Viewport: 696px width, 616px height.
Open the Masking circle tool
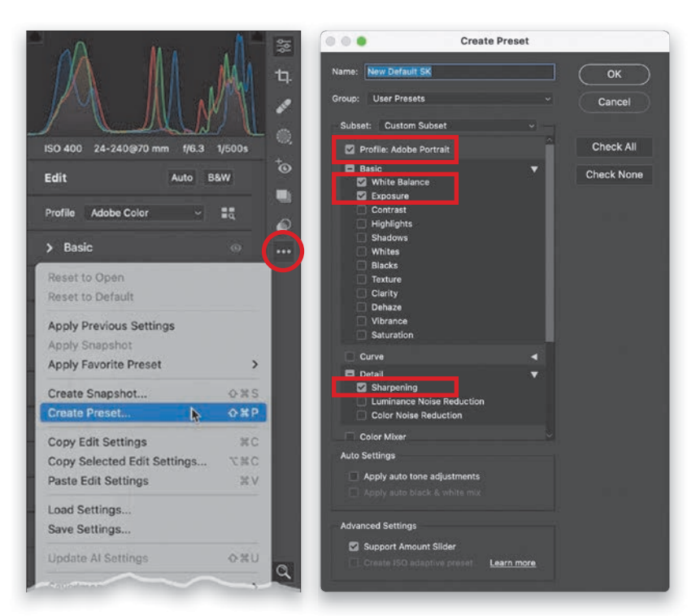coord(283,137)
